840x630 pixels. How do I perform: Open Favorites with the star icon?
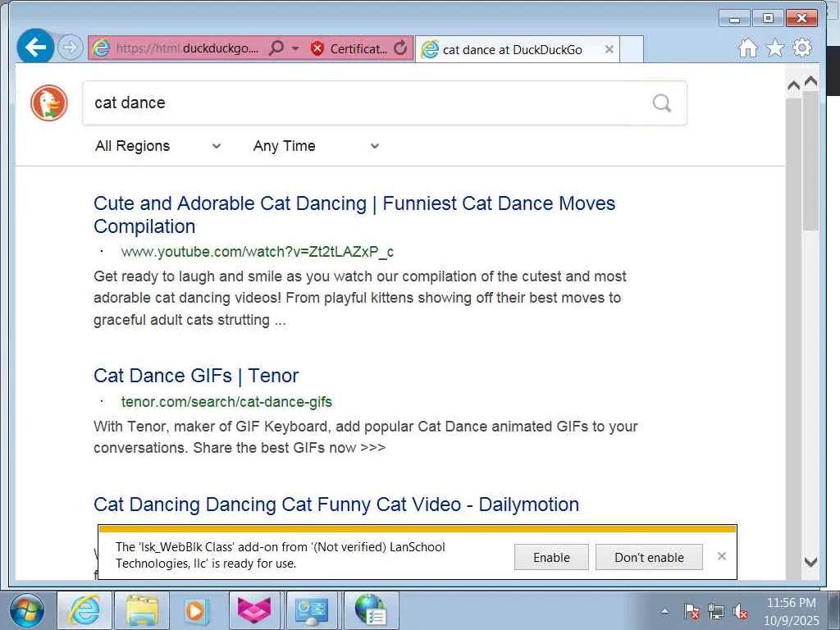point(774,48)
